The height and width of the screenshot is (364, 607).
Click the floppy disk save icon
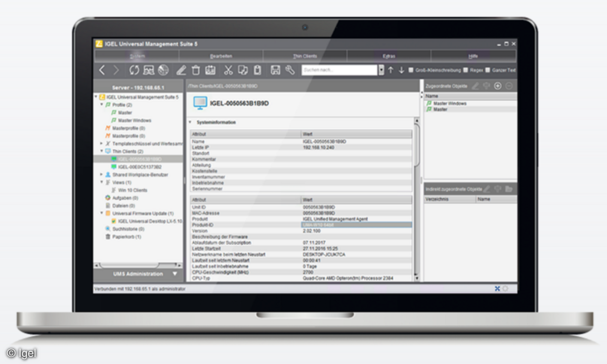tap(276, 70)
